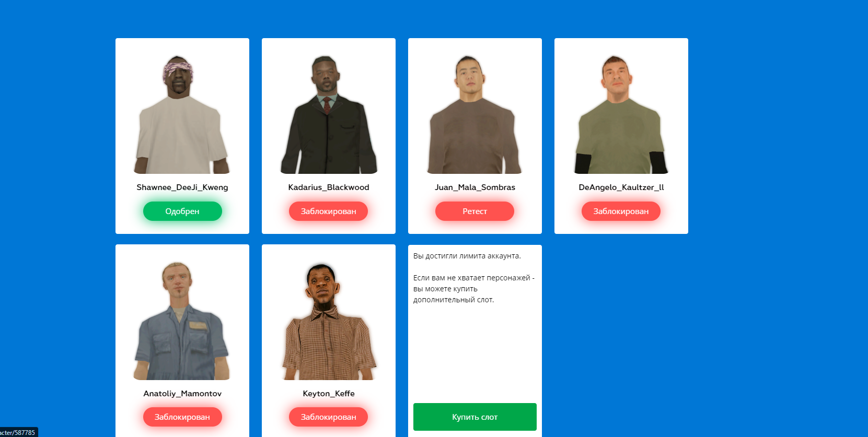868x437 pixels.
Task: Click the Keyton_Keffe name text
Action: pyautogui.click(x=329, y=394)
